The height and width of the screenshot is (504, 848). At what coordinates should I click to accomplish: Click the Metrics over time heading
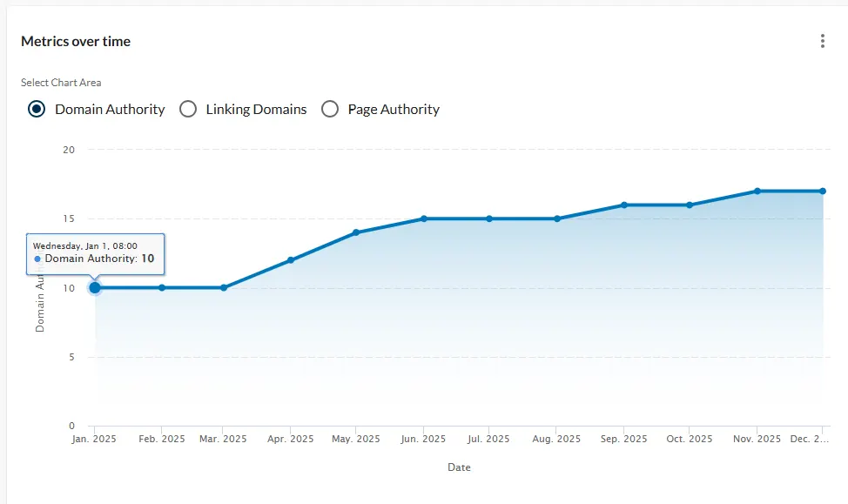coord(77,41)
